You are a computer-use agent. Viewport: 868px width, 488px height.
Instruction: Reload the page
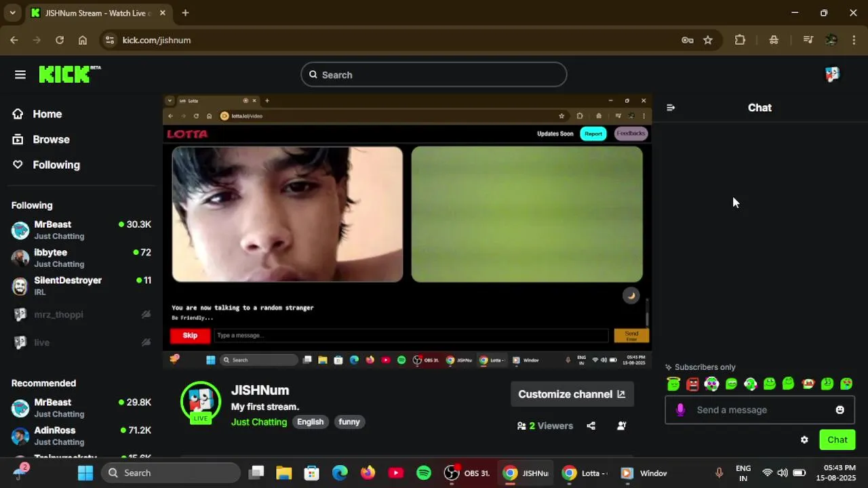pyautogui.click(x=60, y=40)
